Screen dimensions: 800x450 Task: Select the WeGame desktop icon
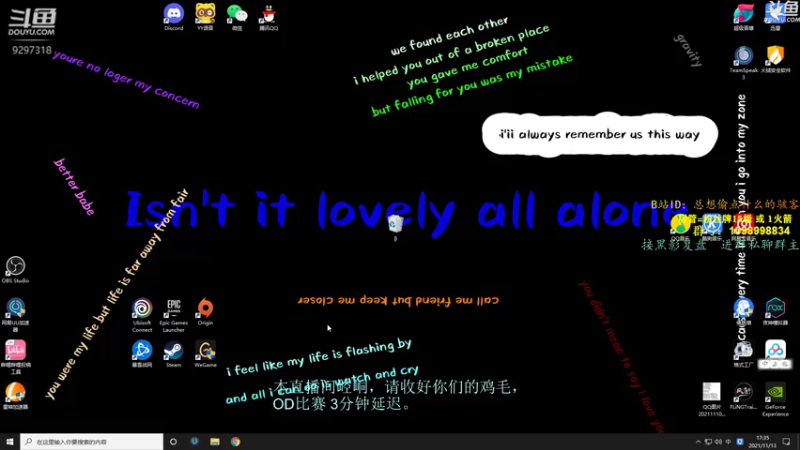point(205,354)
